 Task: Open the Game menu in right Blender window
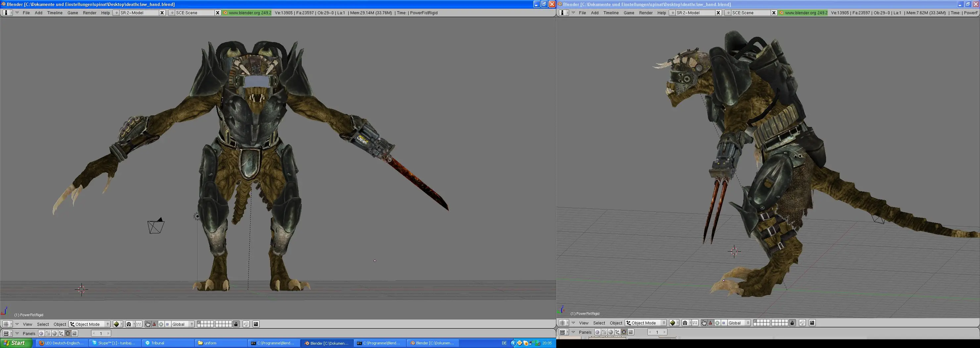click(x=629, y=13)
